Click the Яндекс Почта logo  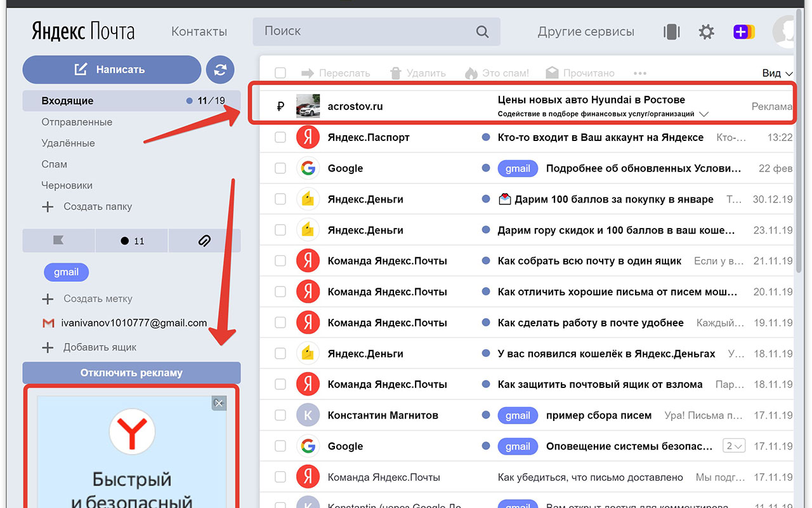[x=83, y=32]
